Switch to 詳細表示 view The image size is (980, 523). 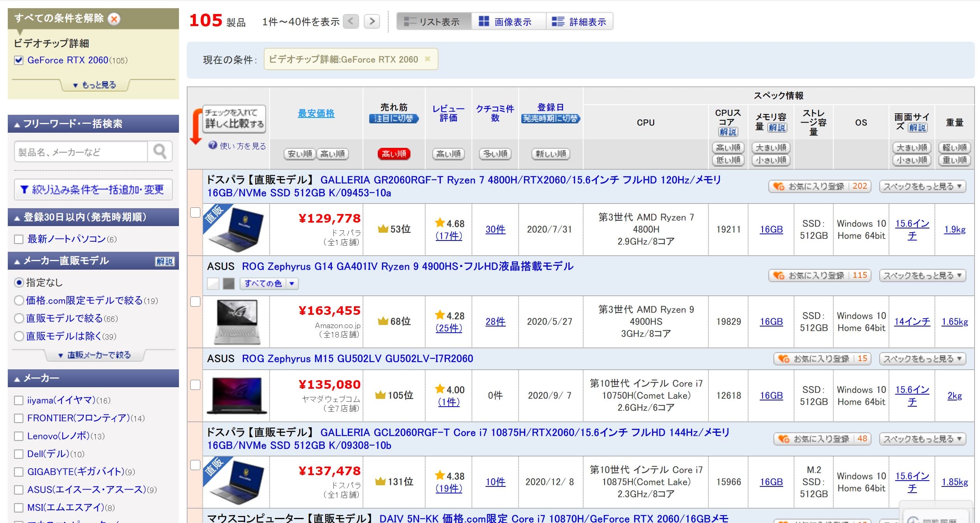click(x=580, y=21)
